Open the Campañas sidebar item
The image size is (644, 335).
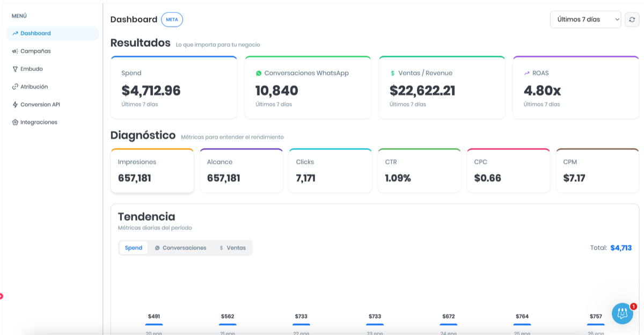pos(53,51)
